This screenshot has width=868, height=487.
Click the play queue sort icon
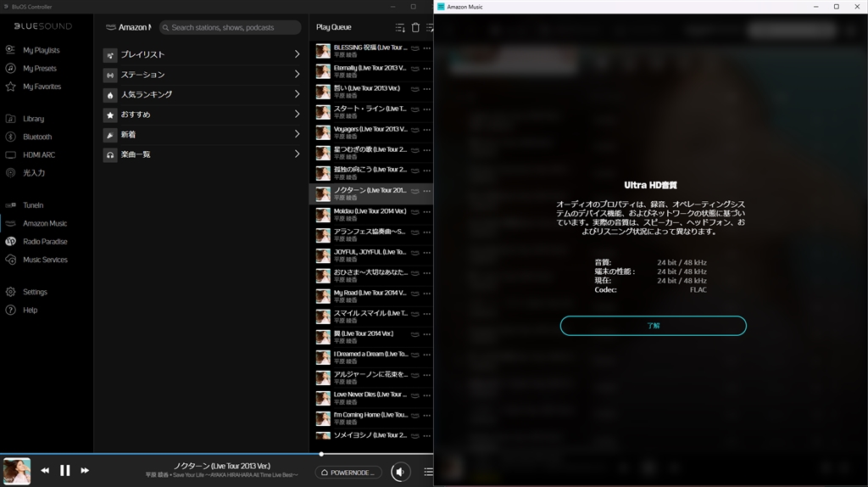click(x=400, y=27)
